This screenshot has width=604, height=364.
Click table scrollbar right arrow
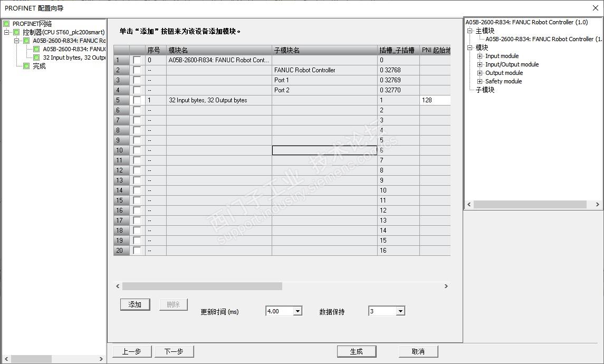pos(446,286)
